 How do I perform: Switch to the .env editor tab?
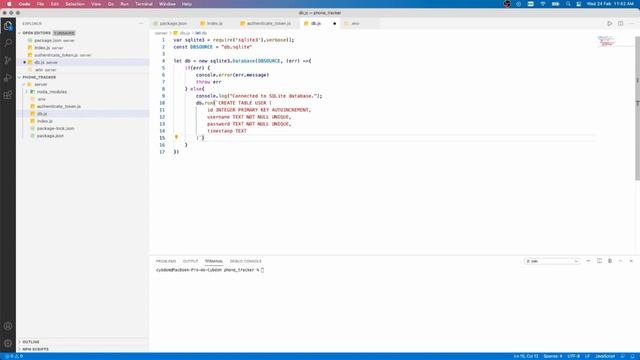(x=355, y=24)
